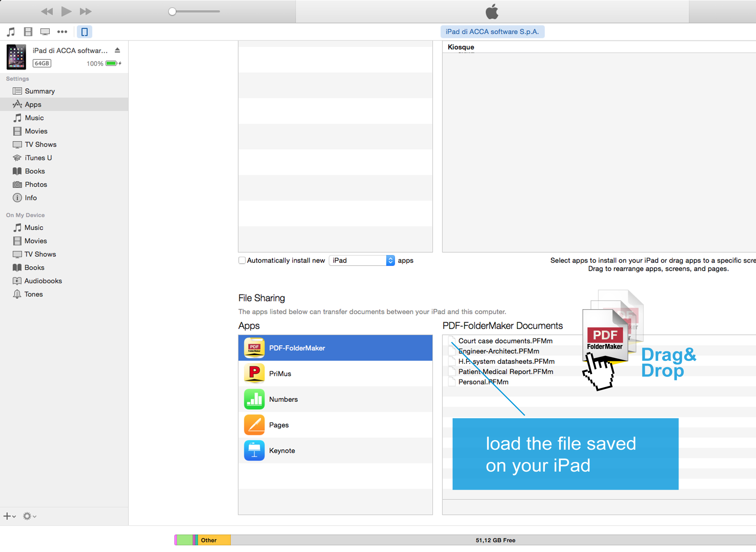Open Books under Settings
756x552 pixels.
pyautogui.click(x=64, y=171)
